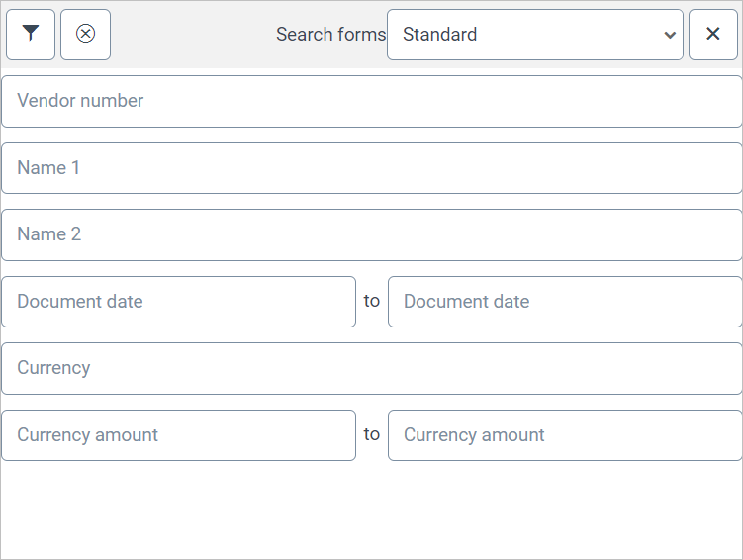Click the chevron arrow of the Standard selector
The width and height of the screenshot is (743, 560).
pos(670,35)
